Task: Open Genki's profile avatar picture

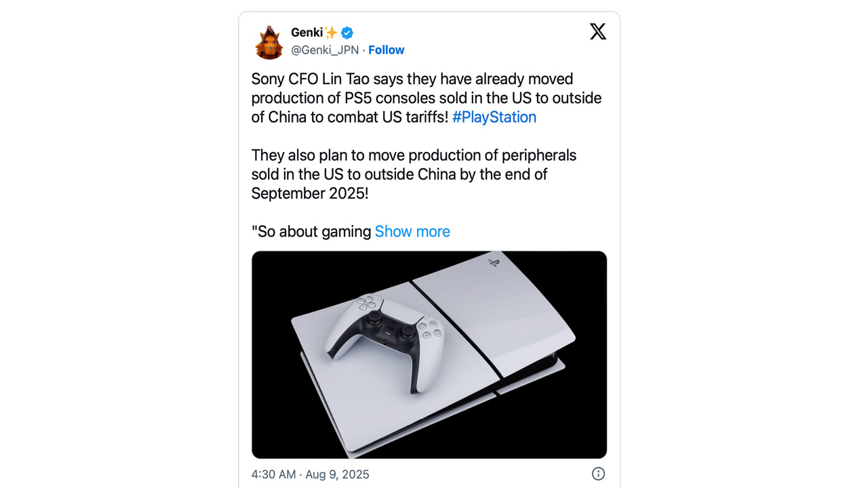Action: point(269,42)
